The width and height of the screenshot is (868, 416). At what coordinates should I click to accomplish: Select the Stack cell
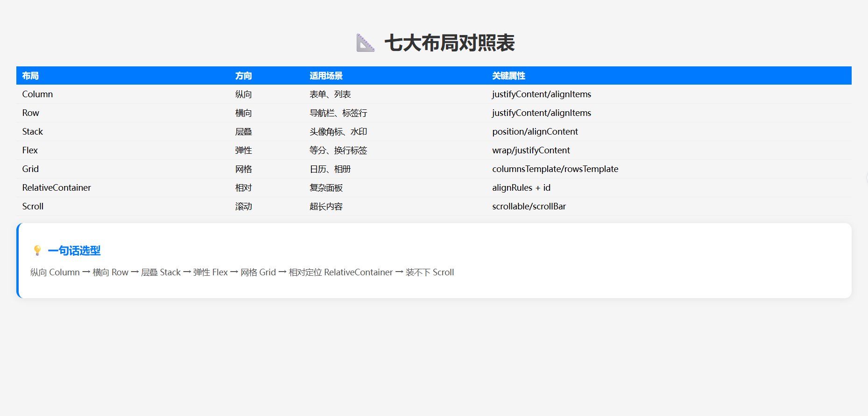click(32, 131)
